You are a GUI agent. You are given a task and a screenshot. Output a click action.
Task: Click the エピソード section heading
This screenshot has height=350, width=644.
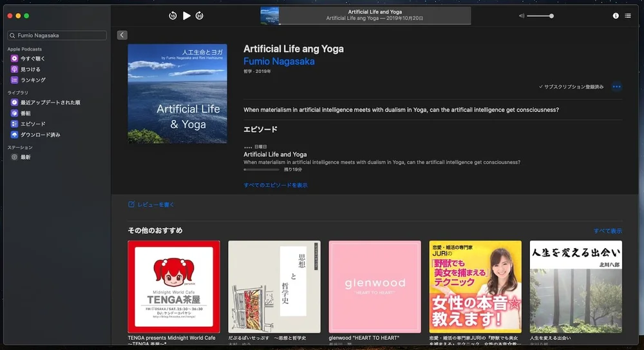tap(260, 129)
